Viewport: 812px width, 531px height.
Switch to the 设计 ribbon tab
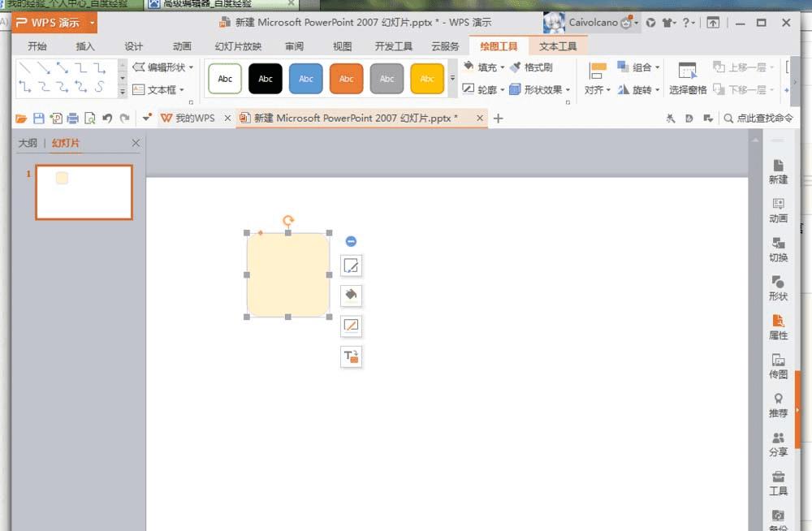(133, 46)
